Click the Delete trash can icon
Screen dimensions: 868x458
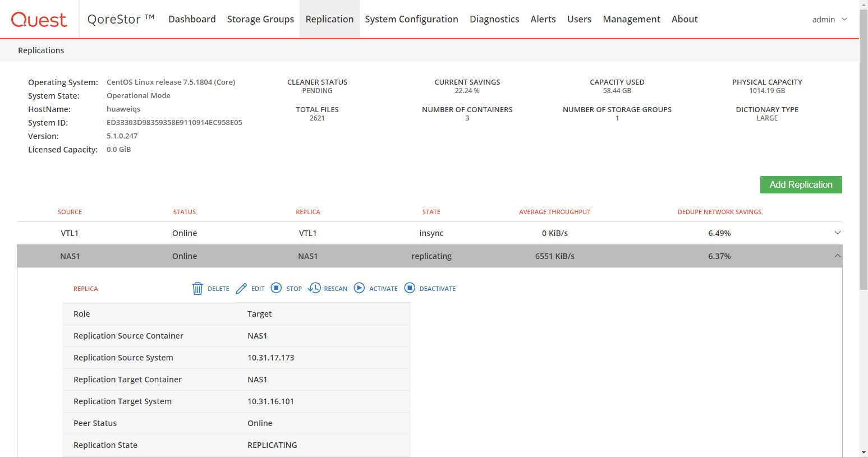point(198,288)
